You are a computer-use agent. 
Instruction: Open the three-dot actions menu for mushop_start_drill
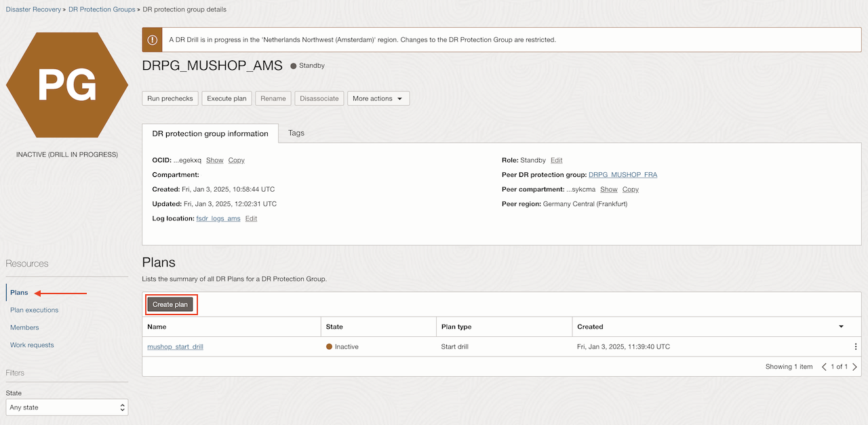[x=855, y=346]
